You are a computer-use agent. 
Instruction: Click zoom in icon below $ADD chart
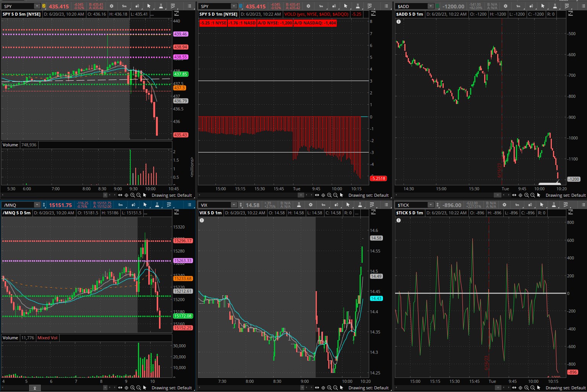(527, 195)
